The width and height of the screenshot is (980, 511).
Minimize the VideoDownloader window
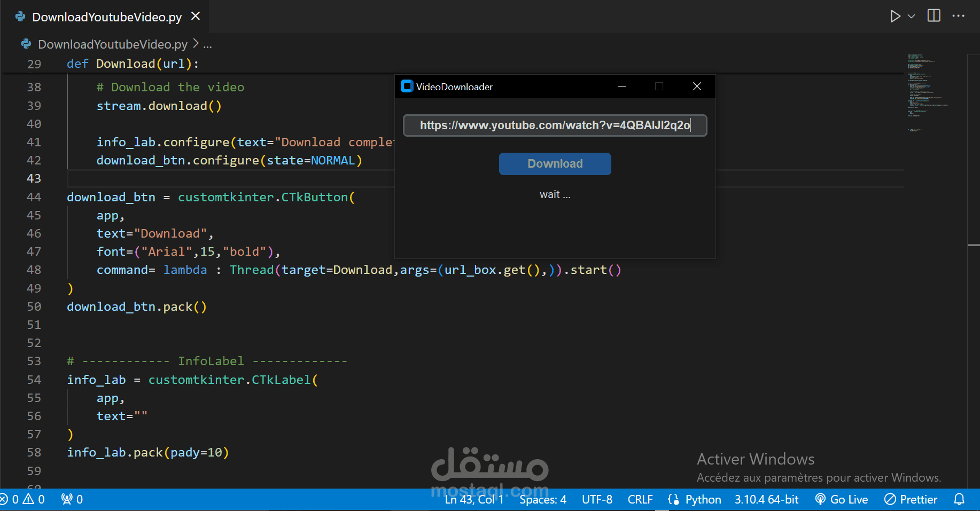pyautogui.click(x=622, y=87)
